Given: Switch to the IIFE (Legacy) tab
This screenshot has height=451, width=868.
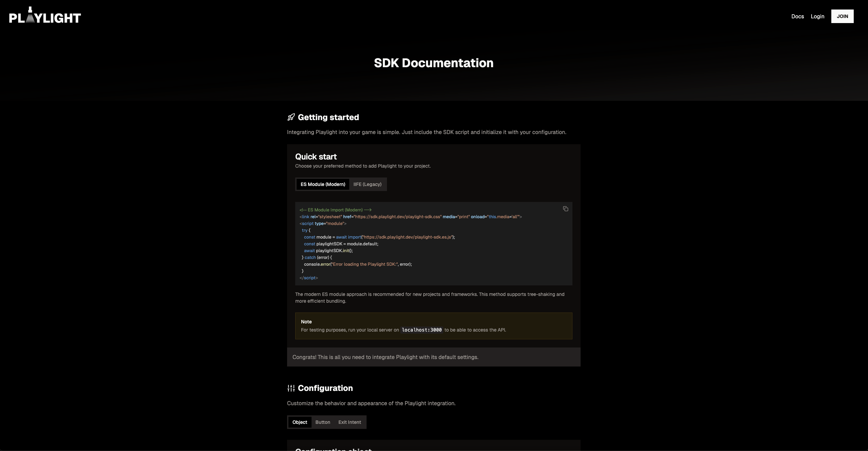Looking at the screenshot, I should pyautogui.click(x=367, y=184).
